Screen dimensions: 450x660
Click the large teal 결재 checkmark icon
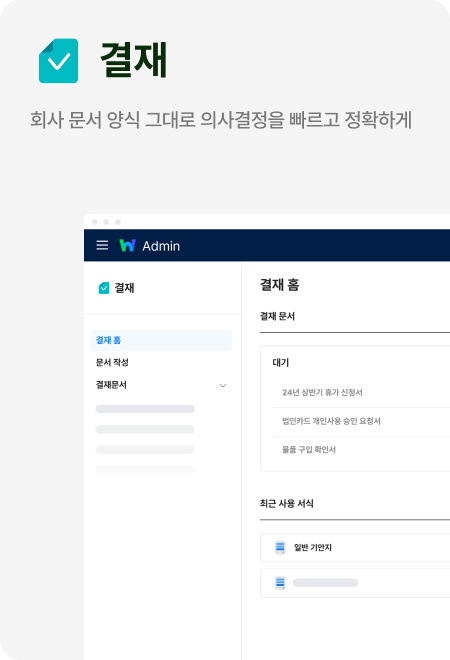(59, 61)
